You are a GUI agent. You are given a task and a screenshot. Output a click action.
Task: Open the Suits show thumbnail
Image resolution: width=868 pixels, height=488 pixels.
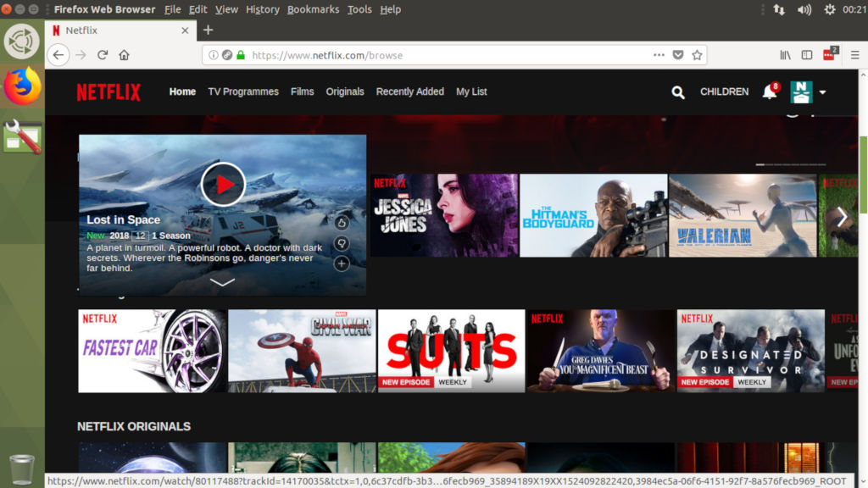pyautogui.click(x=451, y=350)
